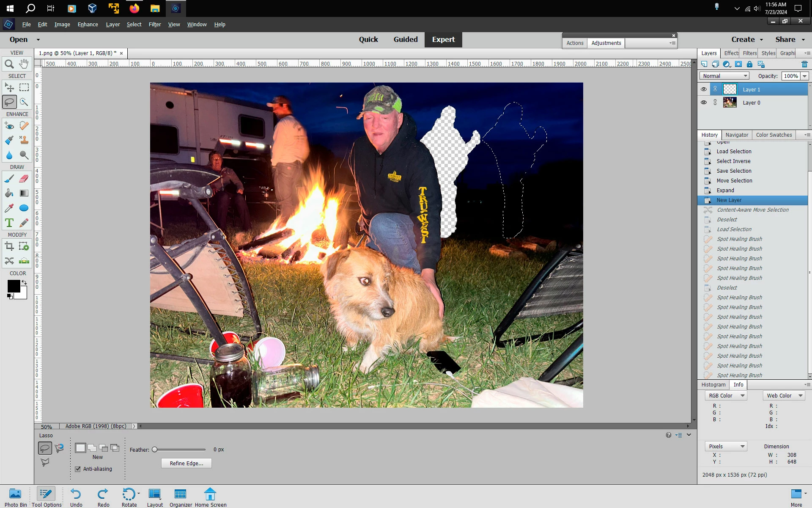Select the Crop tool
The image size is (812, 508).
coord(9,246)
